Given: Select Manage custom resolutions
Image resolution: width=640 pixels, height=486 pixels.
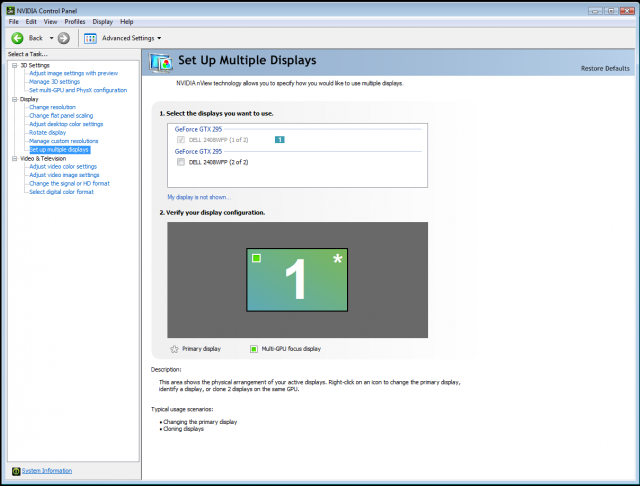Looking at the screenshot, I should point(64,141).
